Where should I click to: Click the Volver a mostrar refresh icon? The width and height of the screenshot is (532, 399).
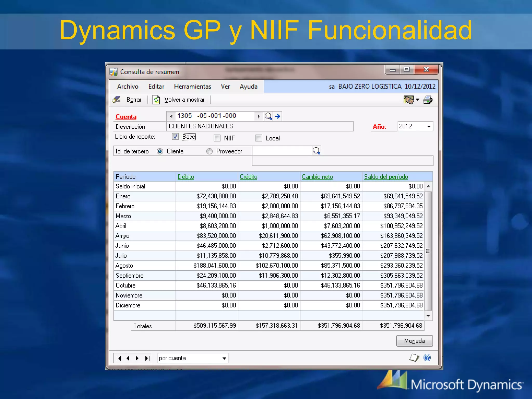(x=156, y=100)
